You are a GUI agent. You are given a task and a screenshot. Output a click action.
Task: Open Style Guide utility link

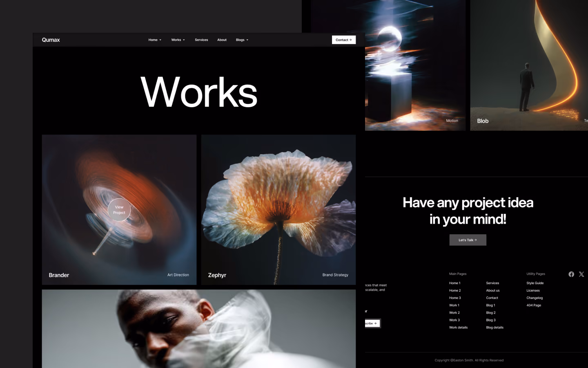click(x=535, y=283)
